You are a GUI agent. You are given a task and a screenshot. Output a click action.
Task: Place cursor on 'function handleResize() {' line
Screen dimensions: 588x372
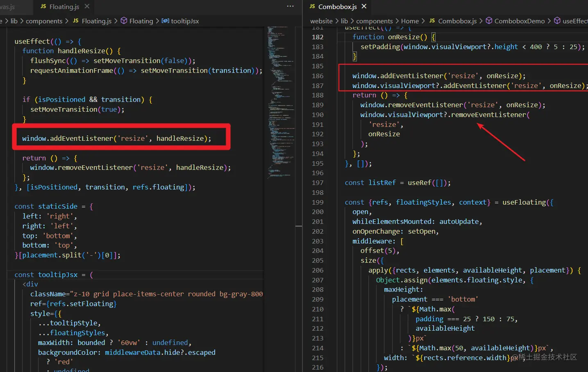(x=71, y=51)
